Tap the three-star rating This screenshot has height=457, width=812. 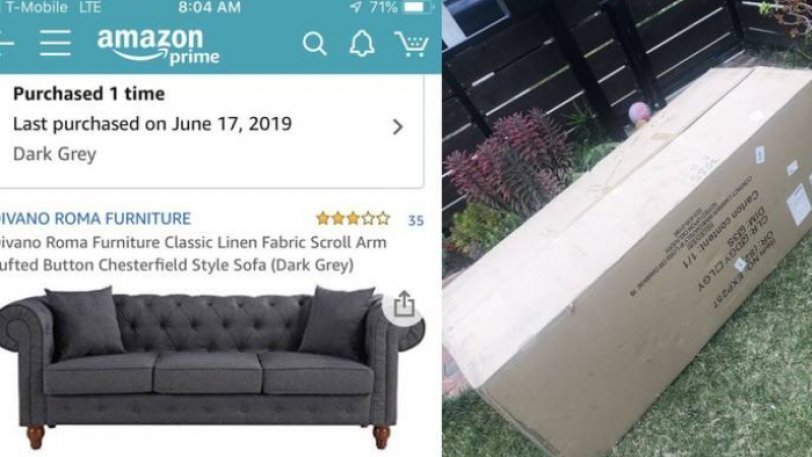(x=353, y=219)
